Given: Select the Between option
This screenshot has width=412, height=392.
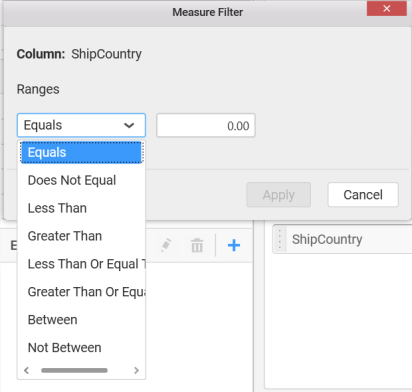Looking at the screenshot, I should [x=81, y=320].
